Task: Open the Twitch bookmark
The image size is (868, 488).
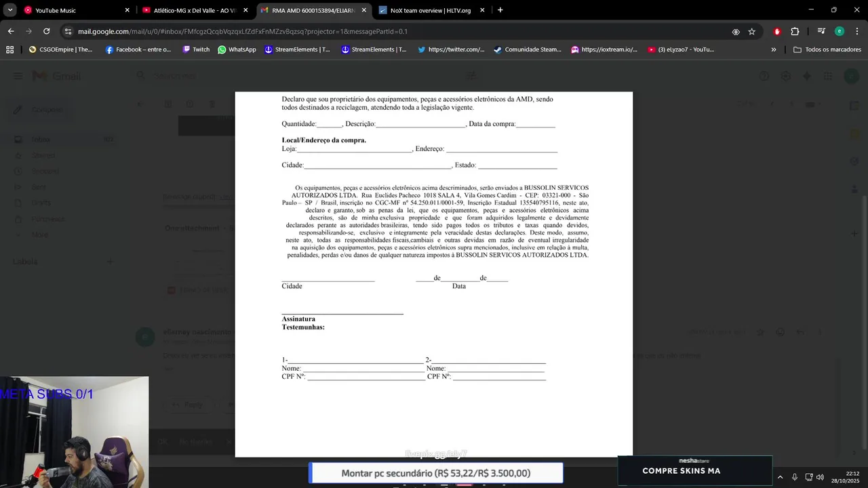Action: 196,49
